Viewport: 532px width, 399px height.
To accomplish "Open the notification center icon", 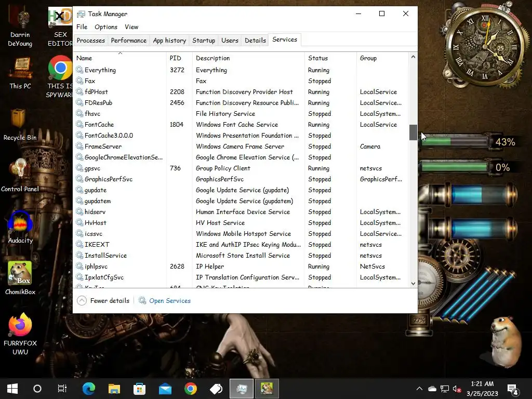I will pyautogui.click(x=512, y=390).
